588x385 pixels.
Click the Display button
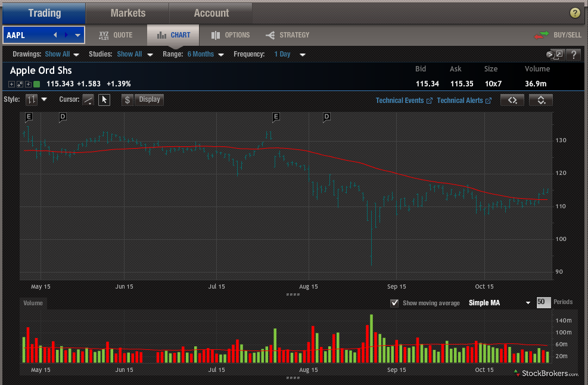150,99
